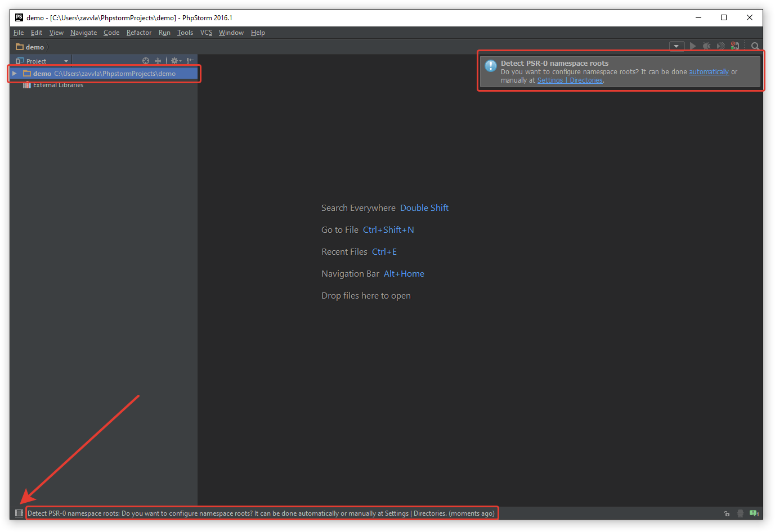Click the 'automatically' link in the notification
Screen dimensions: 775x532
point(709,72)
